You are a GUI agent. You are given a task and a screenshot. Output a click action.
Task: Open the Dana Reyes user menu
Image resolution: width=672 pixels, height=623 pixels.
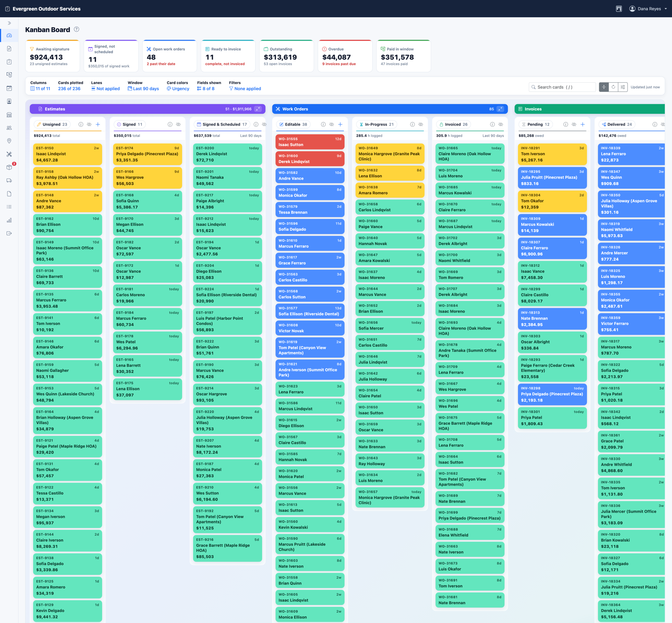tap(648, 8)
